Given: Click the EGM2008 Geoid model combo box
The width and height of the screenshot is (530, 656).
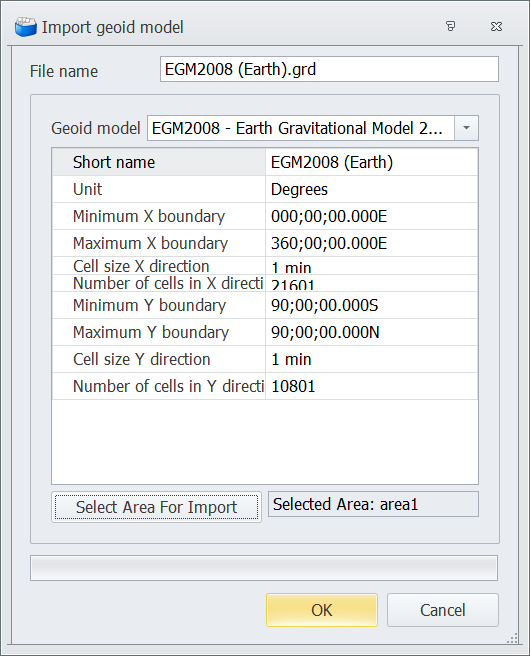Looking at the screenshot, I should pos(312,128).
